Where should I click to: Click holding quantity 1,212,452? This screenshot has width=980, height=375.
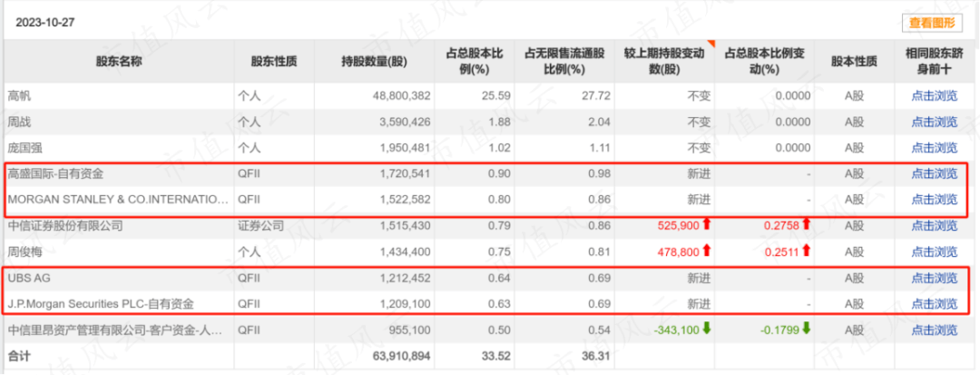click(403, 278)
